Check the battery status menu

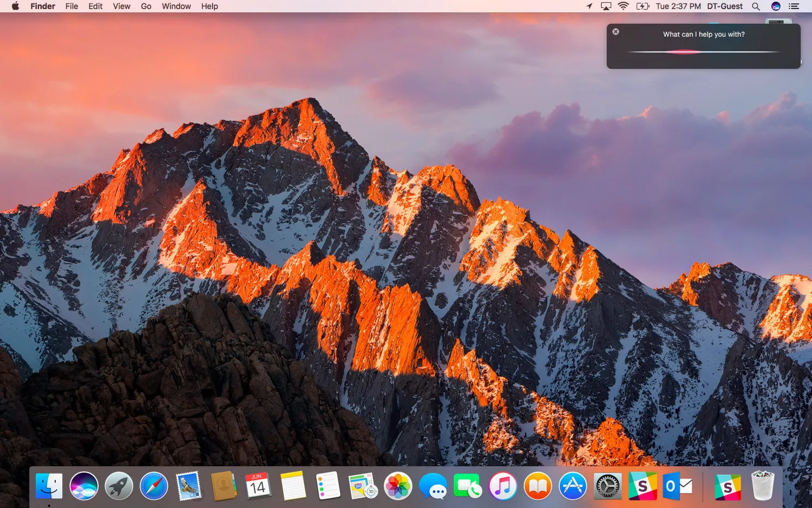click(643, 6)
